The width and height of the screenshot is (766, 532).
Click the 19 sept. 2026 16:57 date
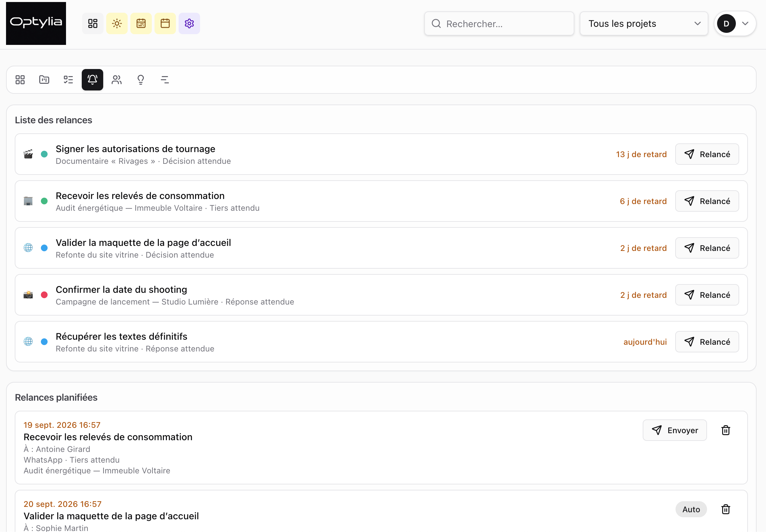tap(62, 425)
